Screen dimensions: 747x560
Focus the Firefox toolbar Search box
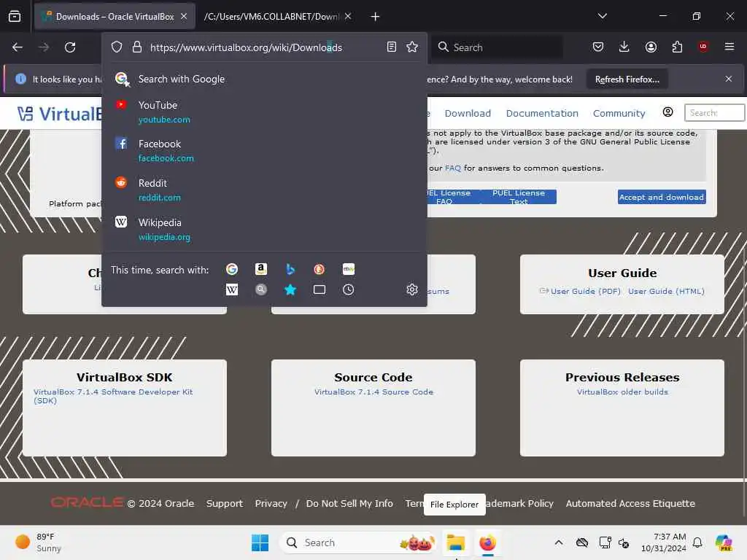[497, 47]
